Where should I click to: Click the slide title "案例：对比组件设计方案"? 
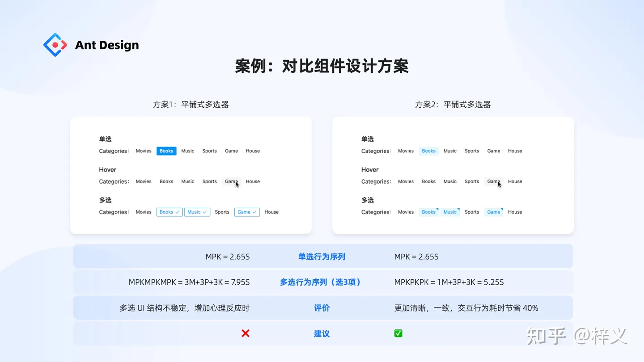tap(322, 67)
